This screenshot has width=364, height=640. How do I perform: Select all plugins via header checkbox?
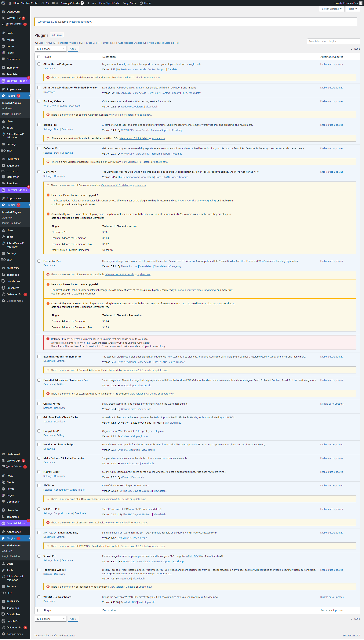click(39, 57)
